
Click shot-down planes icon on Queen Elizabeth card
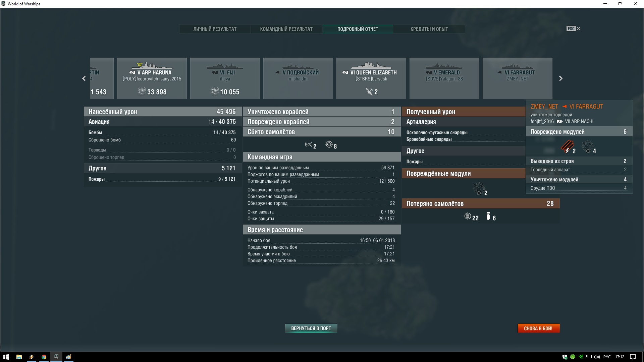[x=369, y=92]
